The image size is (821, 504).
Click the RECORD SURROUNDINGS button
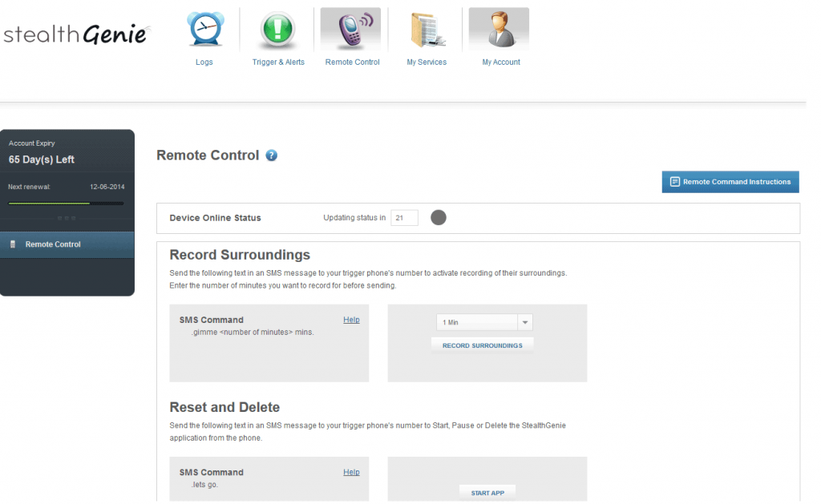(x=482, y=345)
